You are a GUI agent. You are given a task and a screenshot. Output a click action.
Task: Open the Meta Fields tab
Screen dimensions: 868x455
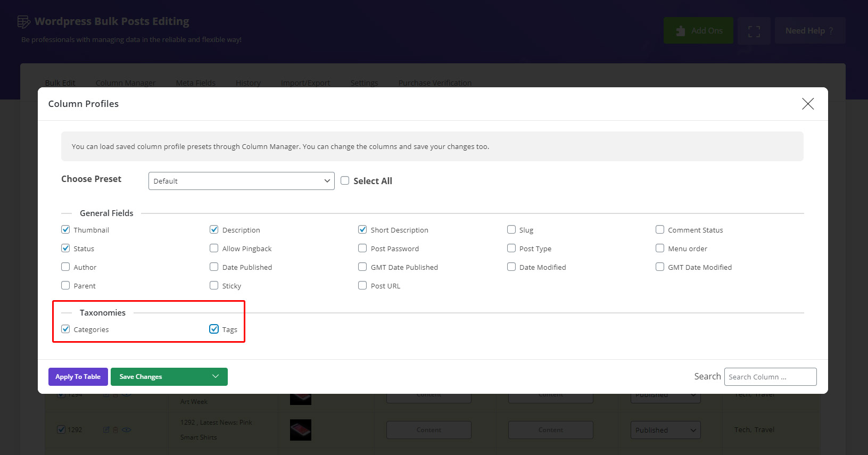pos(196,83)
